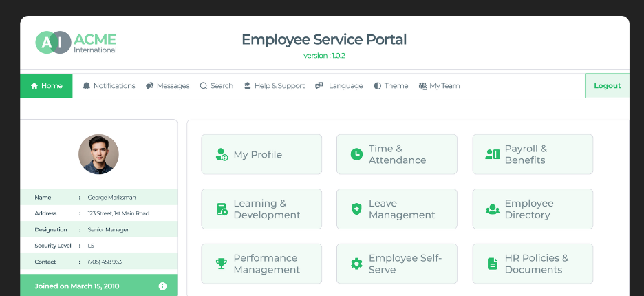Toggle the Theme contrast mode

point(391,86)
